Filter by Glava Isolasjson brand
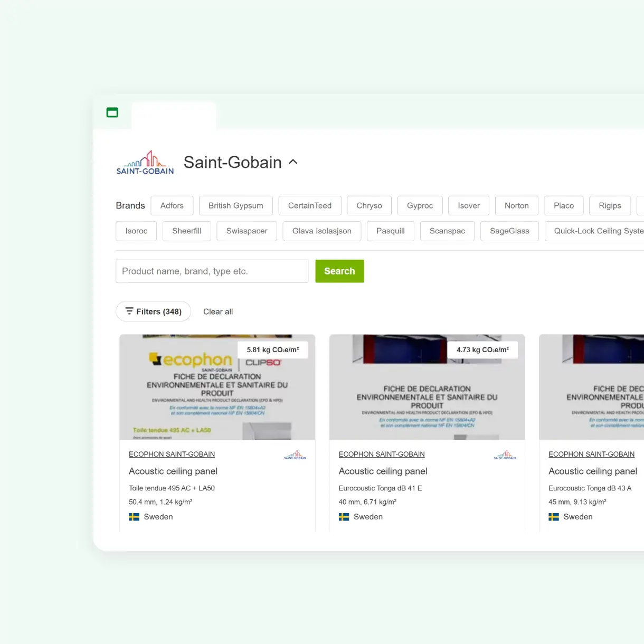The image size is (644, 644). (322, 231)
